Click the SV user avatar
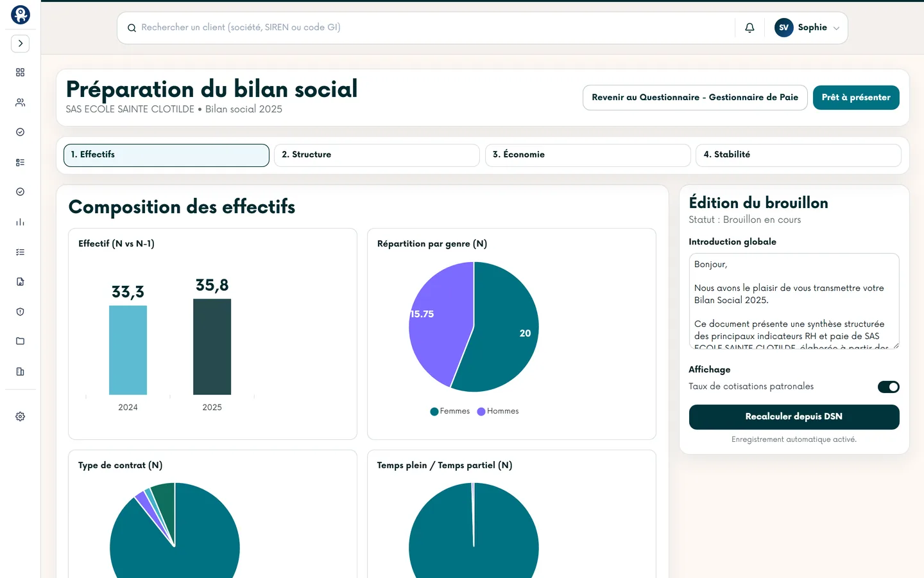This screenshot has width=924, height=578. tap(784, 28)
